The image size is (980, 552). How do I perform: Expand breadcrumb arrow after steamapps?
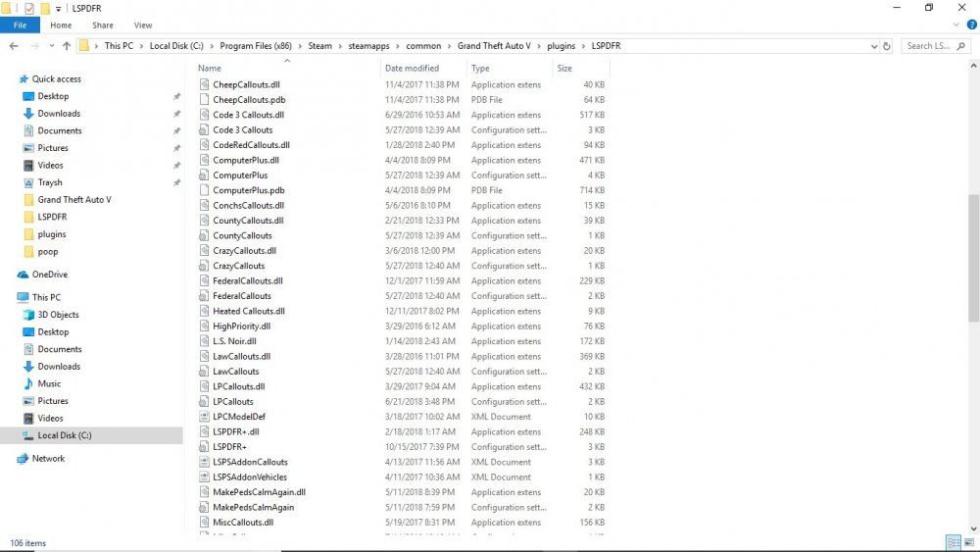[x=398, y=46]
